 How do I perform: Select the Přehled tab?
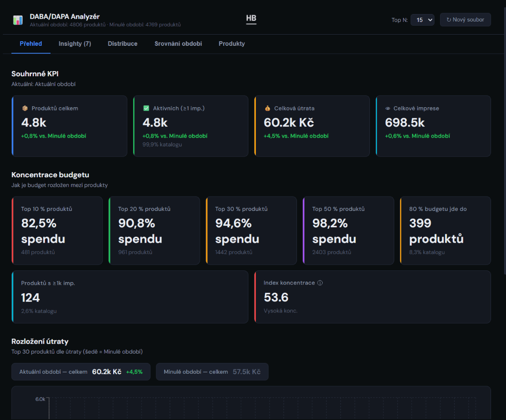(x=31, y=43)
